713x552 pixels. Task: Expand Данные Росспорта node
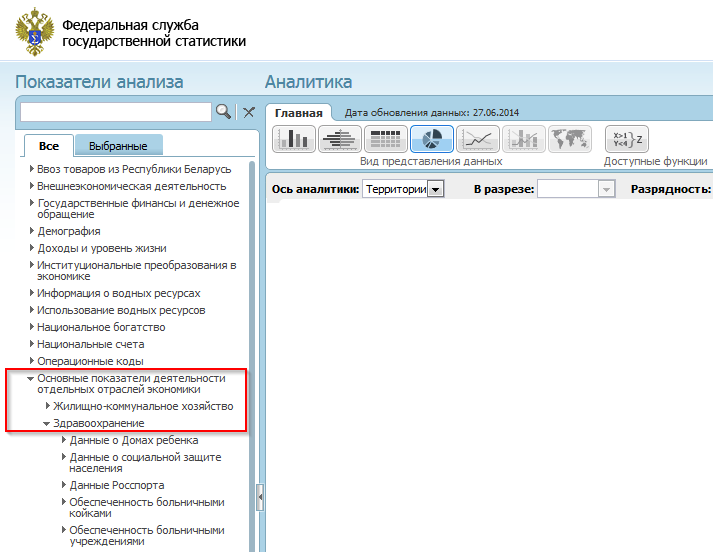pyautogui.click(x=64, y=485)
